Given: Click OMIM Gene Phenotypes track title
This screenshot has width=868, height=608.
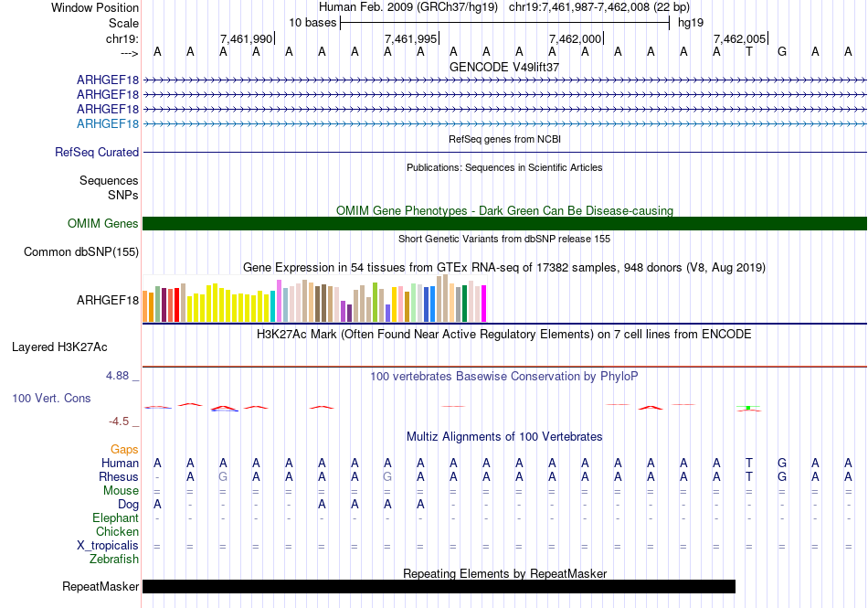Looking at the screenshot, I should point(504,210).
